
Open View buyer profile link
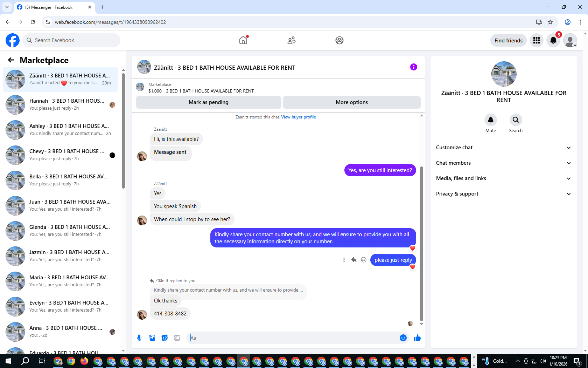point(299,117)
